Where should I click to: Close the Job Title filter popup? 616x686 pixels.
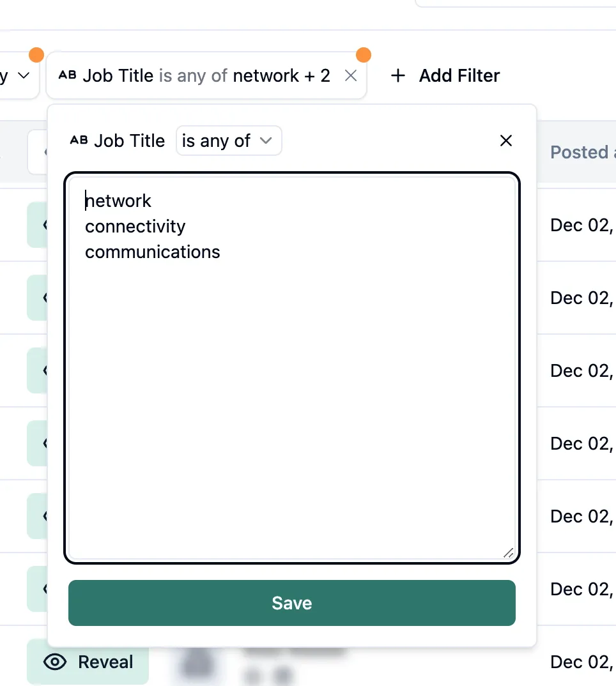(506, 141)
